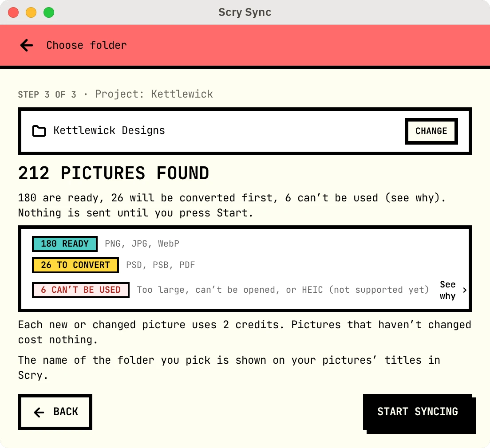Click the Scry Sync window title
The width and height of the screenshot is (490, 448).
[x=245, y=12]
